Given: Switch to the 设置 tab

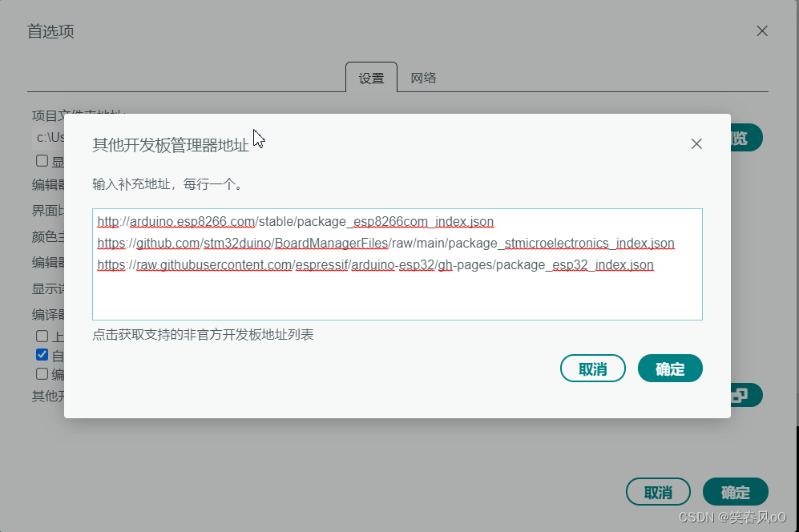Looking at the screenshot, I should [371, 78].
